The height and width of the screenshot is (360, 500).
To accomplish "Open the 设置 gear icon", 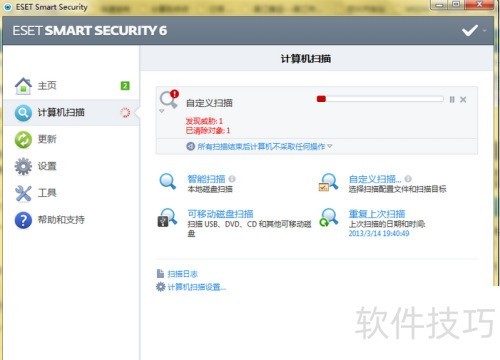I will (x=23, y=166).
